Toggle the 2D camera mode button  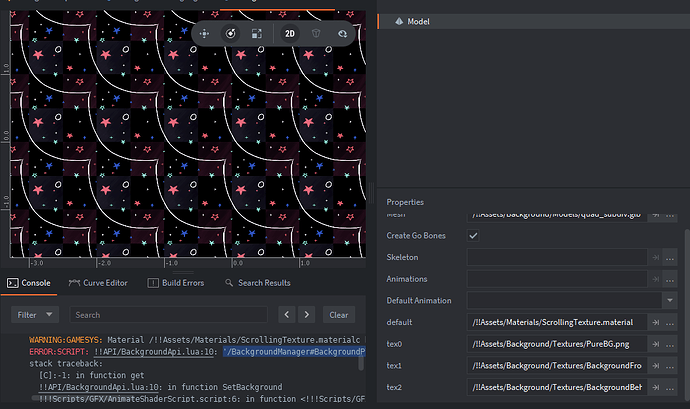290,33
